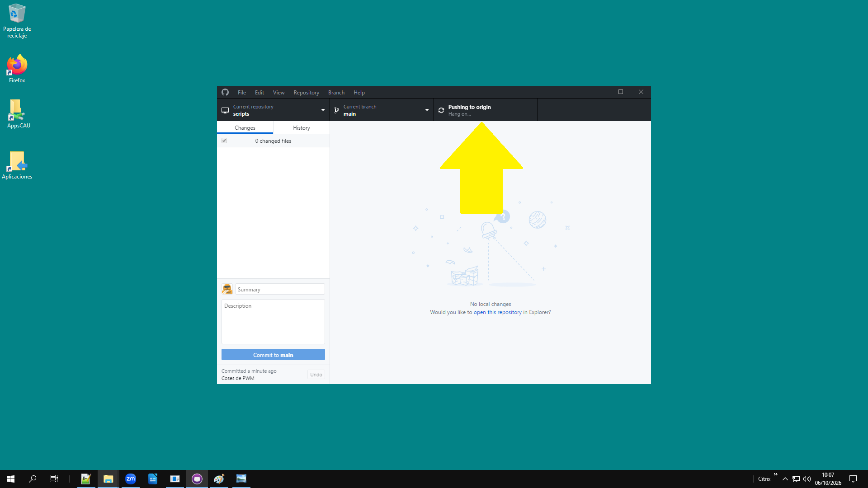868x488 pixels.
Task: Select the AppsCAU desktop folder shortcut
Action: point(19,114)
